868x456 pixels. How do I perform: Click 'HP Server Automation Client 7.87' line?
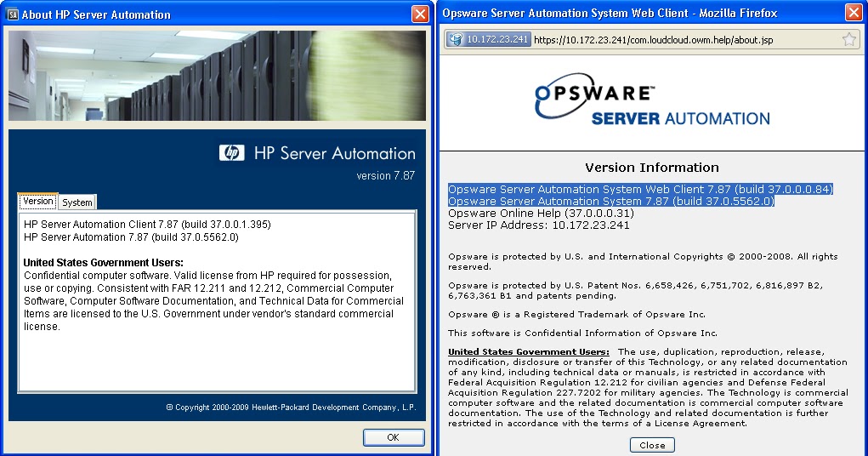147,225
